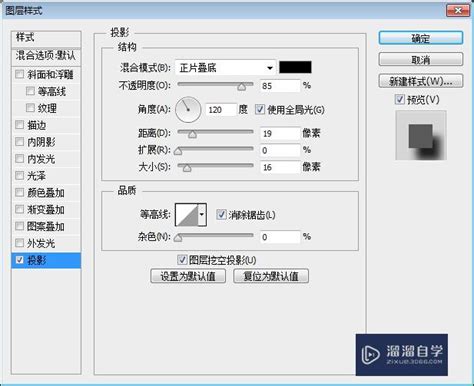
Task: Open the 混合模式 dropdown showing 正片叠底
Action: [225, 68]
